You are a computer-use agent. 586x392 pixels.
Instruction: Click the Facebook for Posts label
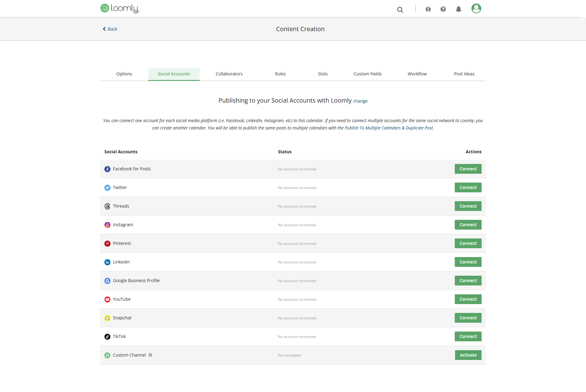click(x=132, y=169)
